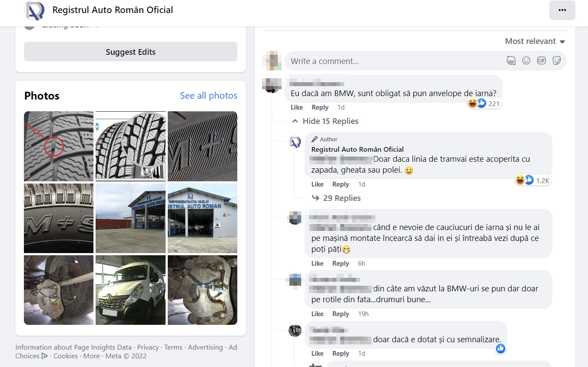
Task: Click the avatar sticker icon in comment box
Action: click(511, 61)
